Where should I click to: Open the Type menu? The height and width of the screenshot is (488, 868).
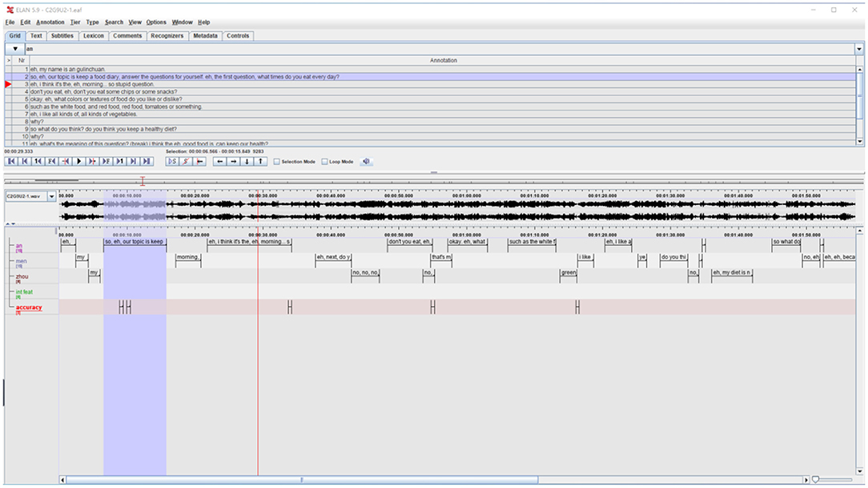pos(92,22)
